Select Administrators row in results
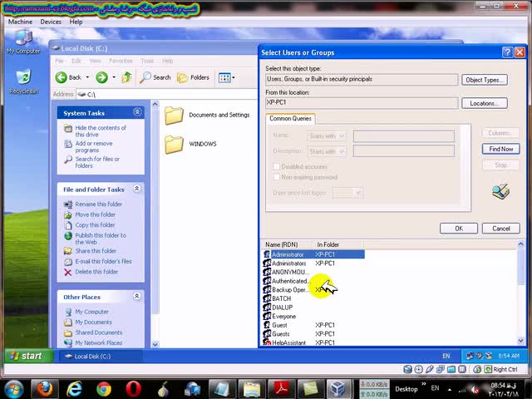The height and width of the screenshot is (399, 532). point(314,263)
